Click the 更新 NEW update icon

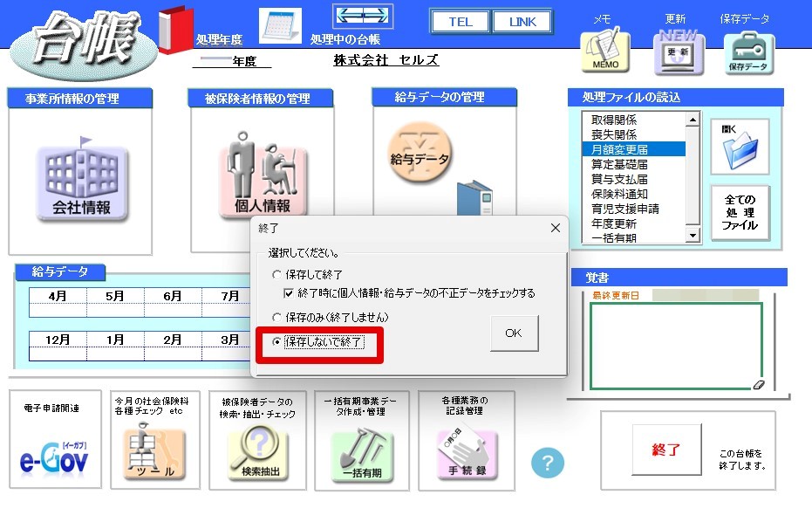pos(679,51)
